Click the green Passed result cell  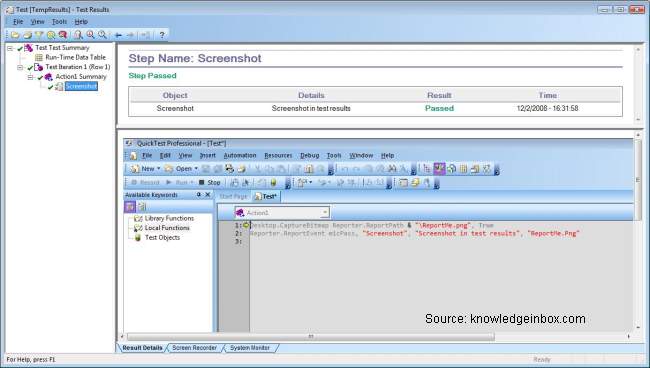(x=439, y=109)
